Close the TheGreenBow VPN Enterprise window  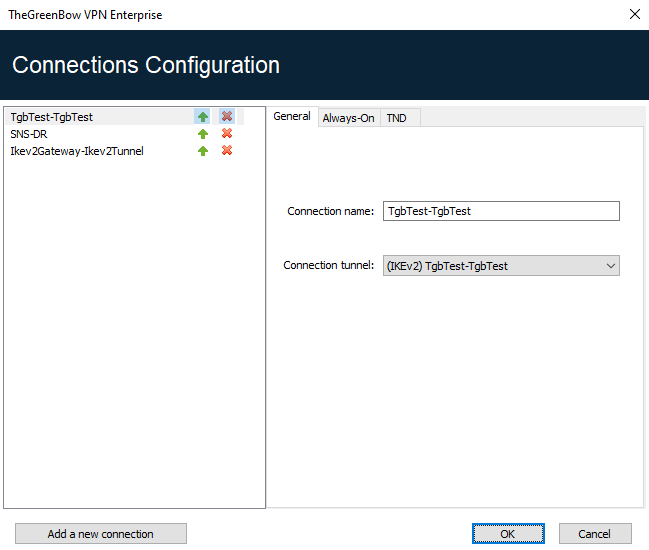click(x=633, y=15)
